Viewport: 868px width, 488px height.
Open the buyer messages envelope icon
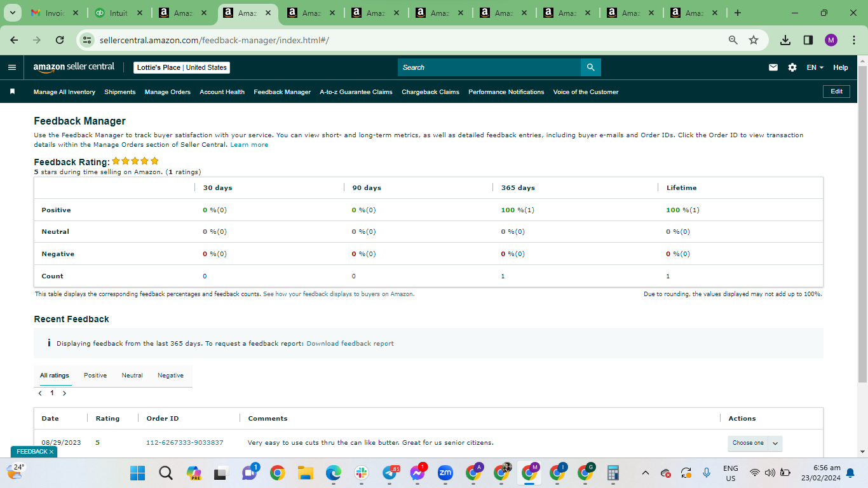773,67
